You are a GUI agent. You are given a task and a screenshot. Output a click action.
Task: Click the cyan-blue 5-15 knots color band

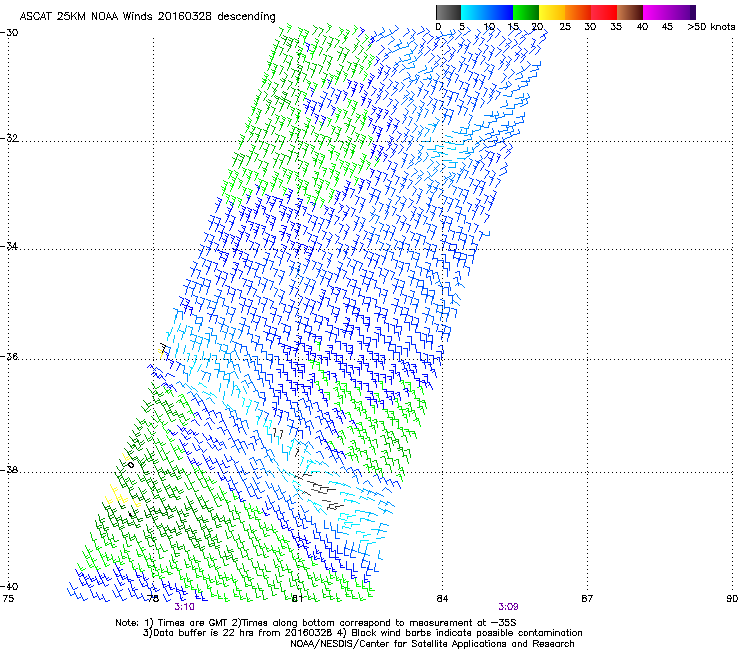pyautogui.click(x=487, y=12)
